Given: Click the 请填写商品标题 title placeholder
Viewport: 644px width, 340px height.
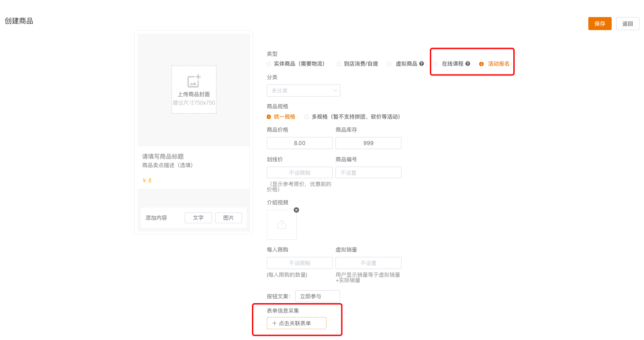Looking at the screenshot, I should pyautogui.click(x=163, y=156).
